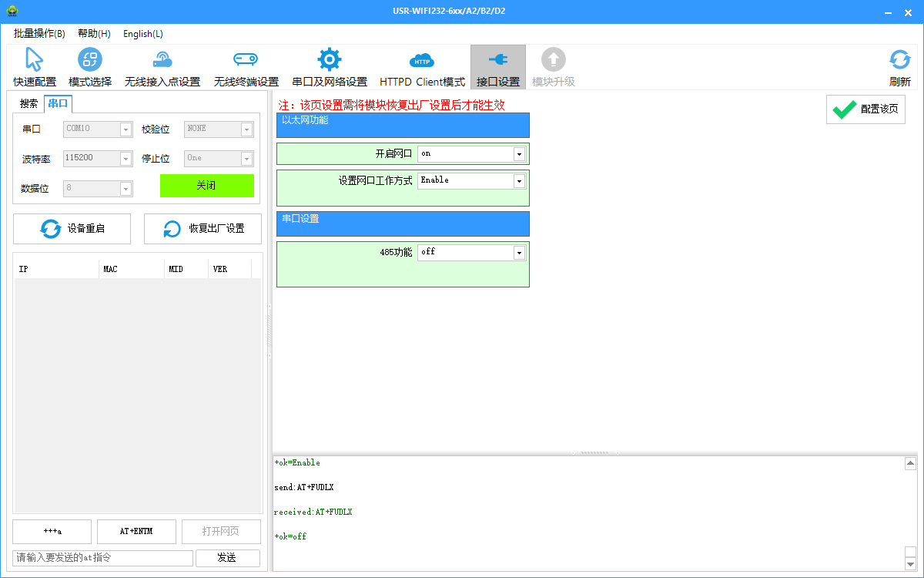Open 无线接入点设置 wireless AP settings
This screenshot has height=578, width=924.
162,67
